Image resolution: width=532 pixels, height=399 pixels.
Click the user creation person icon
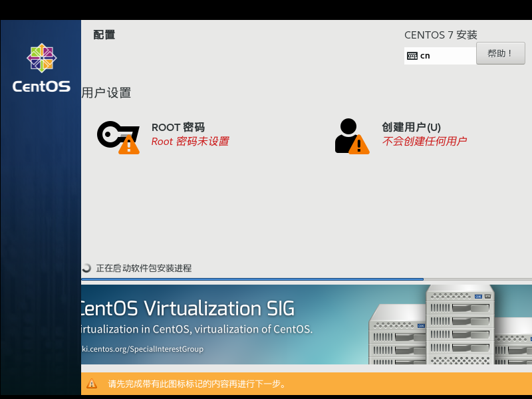tap(347, 134)
